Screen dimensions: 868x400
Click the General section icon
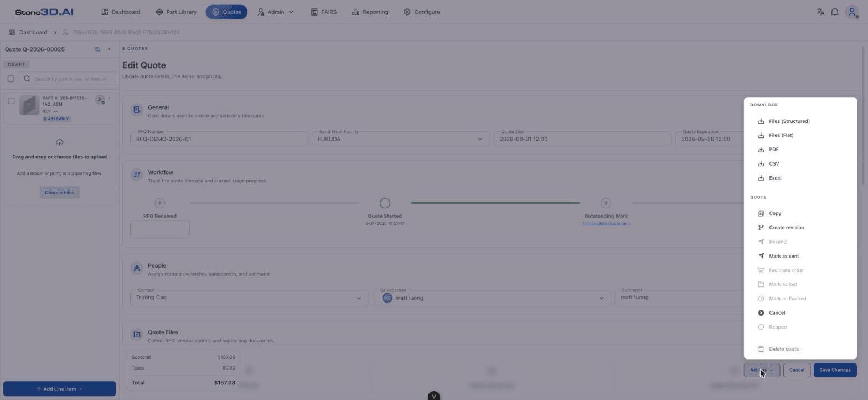coord(136,110)
